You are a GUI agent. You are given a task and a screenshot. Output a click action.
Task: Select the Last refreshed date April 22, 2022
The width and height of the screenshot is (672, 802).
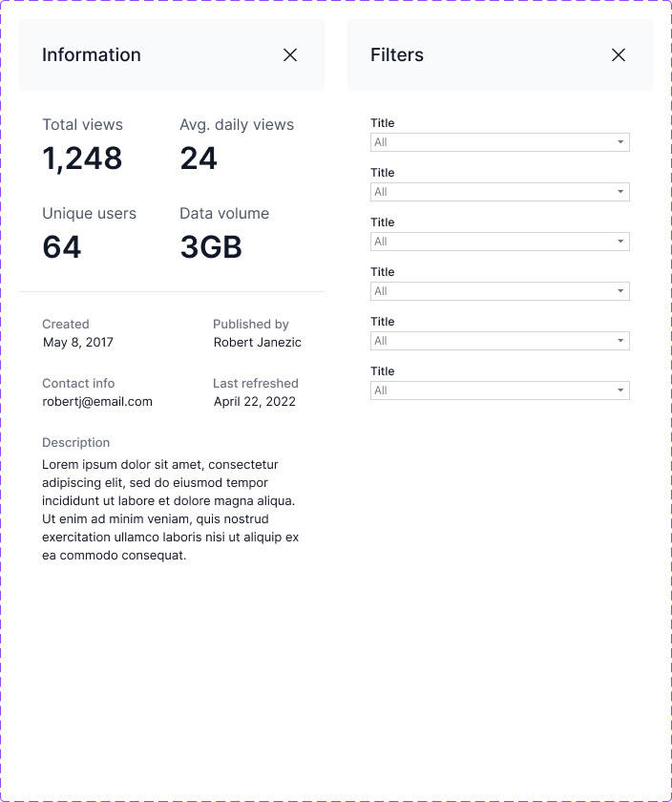pyautogui.click(x=255, y=401)
